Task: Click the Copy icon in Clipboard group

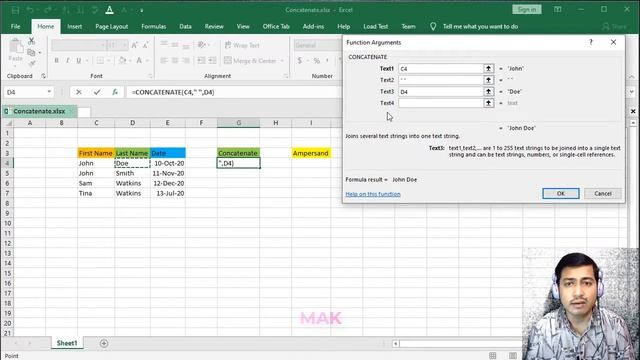Action: tap(31, 52)
